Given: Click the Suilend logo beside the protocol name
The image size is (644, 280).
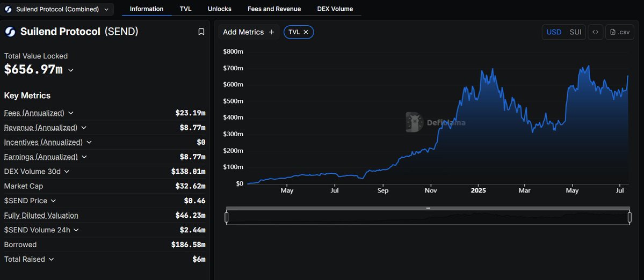Looking at the screenshot, I should click(10, 32).
